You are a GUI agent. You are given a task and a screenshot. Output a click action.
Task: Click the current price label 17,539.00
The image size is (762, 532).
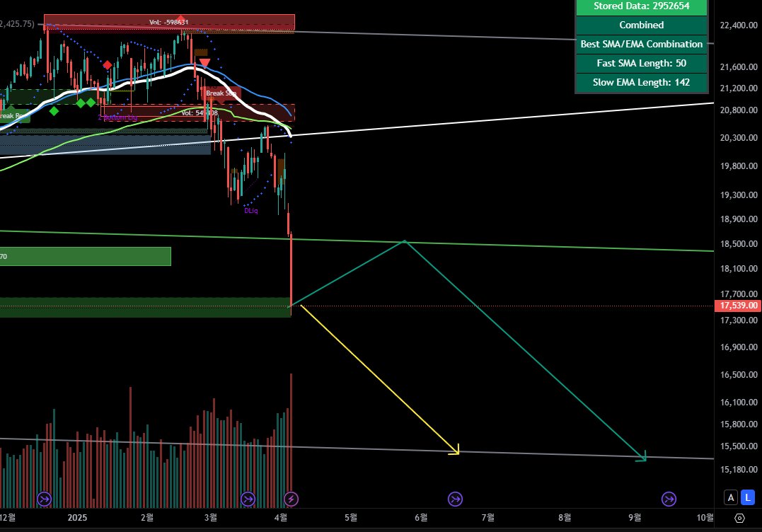coord(739,306)
